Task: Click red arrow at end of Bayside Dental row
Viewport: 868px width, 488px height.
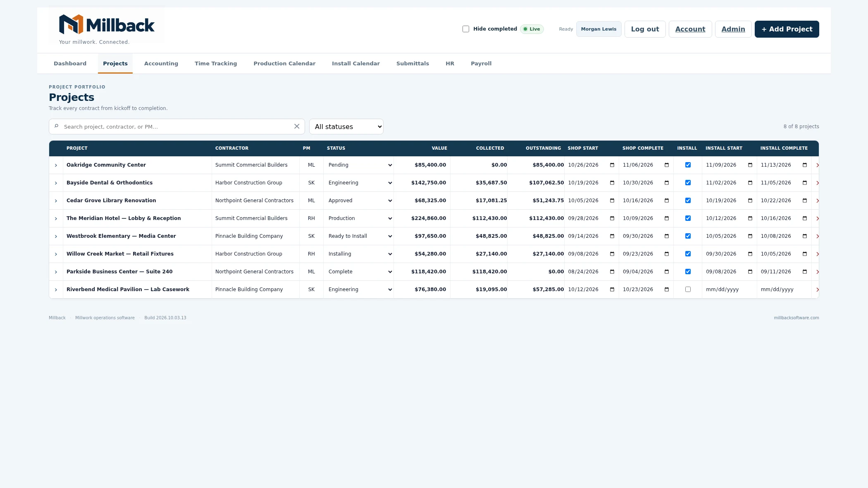Action: coord(817,183)
